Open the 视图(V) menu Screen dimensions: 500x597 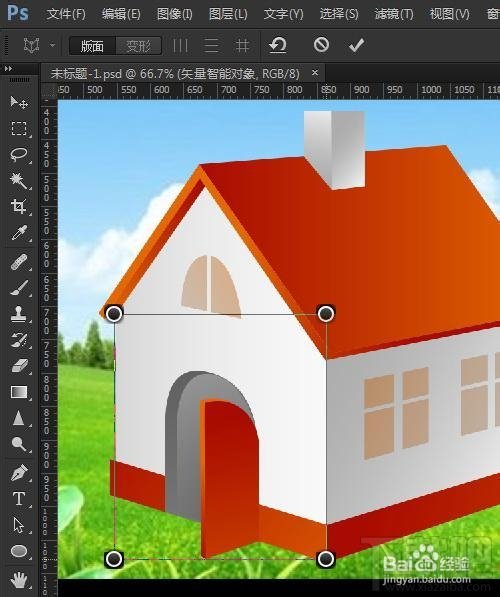point(449,14)
